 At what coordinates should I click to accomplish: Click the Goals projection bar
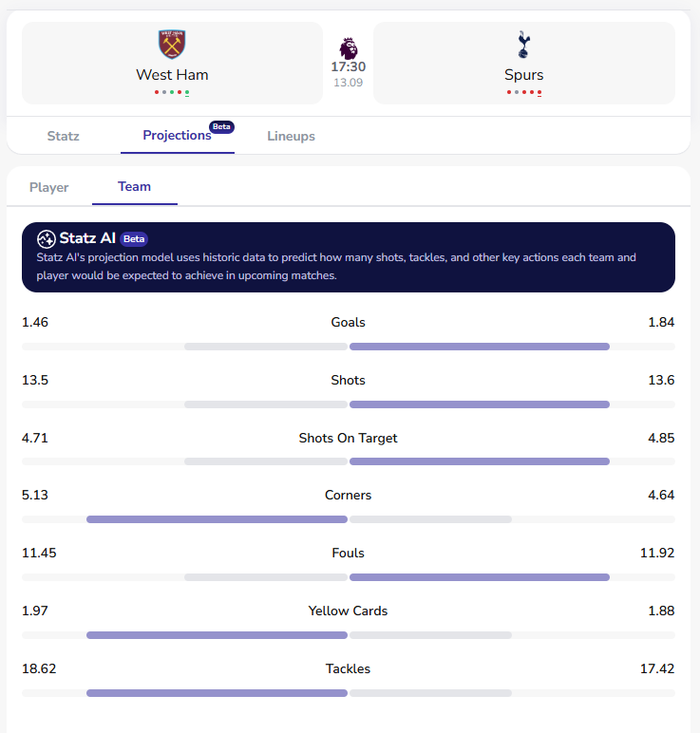tap(349, 347)
